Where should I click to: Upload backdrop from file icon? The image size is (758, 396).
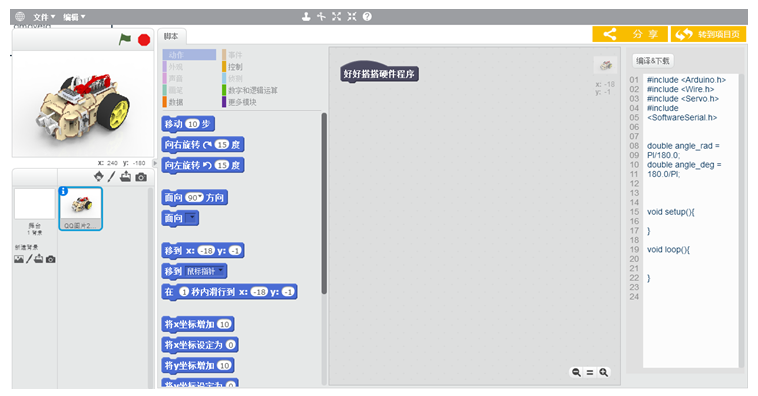39,259
